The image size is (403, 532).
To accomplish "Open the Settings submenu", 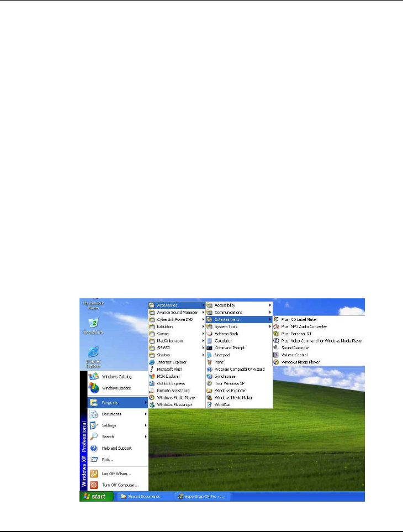I will tap(118, 425).
